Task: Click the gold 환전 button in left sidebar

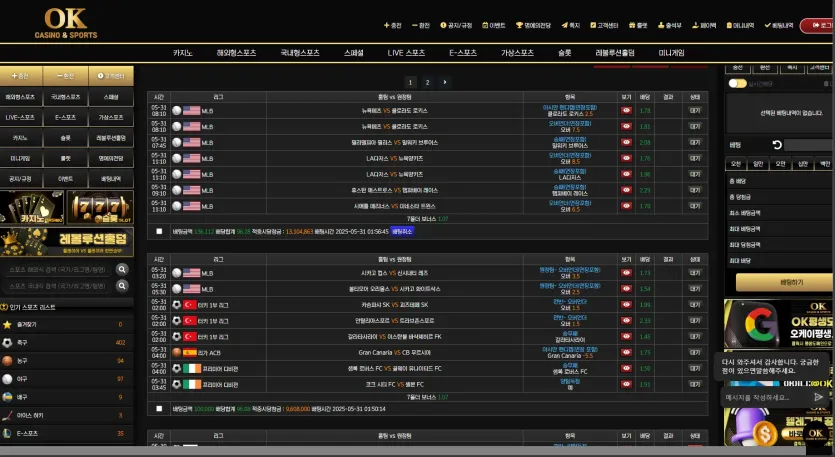Action: (66, 76)
